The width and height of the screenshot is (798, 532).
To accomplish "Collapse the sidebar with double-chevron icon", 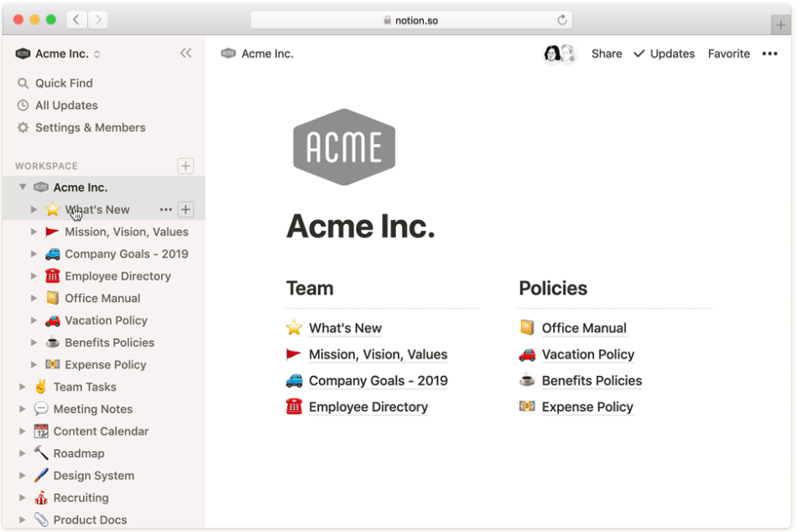I will (185, 53).
